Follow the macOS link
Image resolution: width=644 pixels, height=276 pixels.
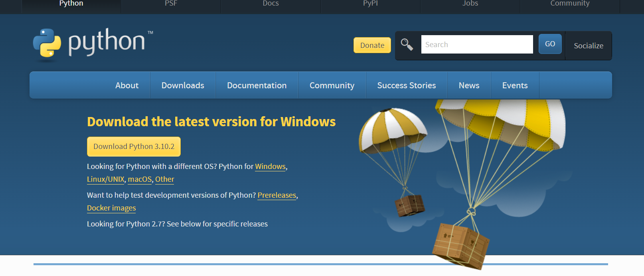click(140, 179)
